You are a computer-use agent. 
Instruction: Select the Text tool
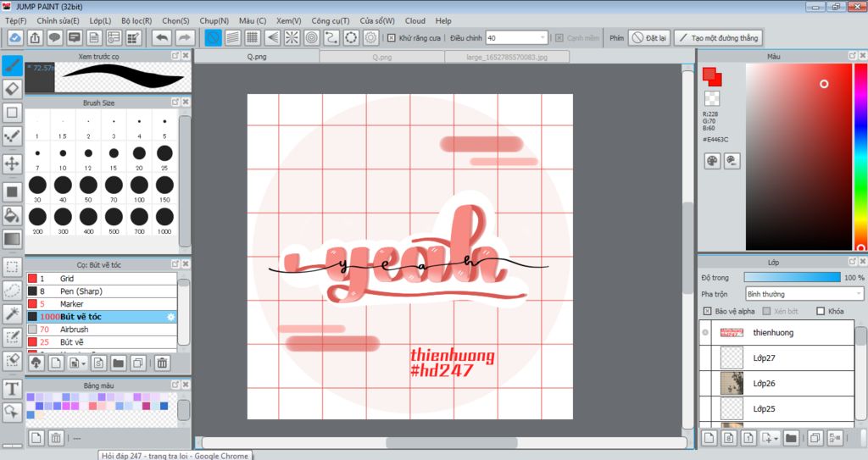[12, 389]
